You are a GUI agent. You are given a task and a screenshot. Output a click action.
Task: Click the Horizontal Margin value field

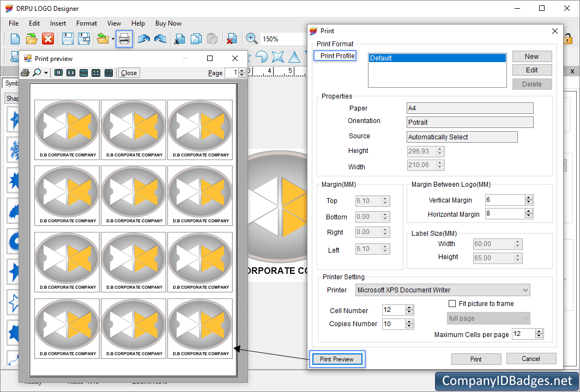coord(505,213)
